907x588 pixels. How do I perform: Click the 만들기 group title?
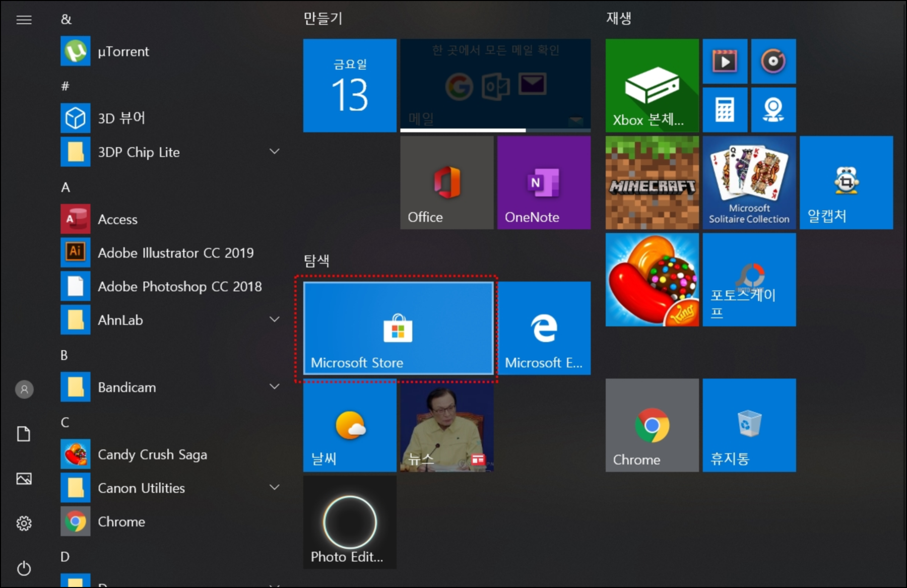click(322, 19)
